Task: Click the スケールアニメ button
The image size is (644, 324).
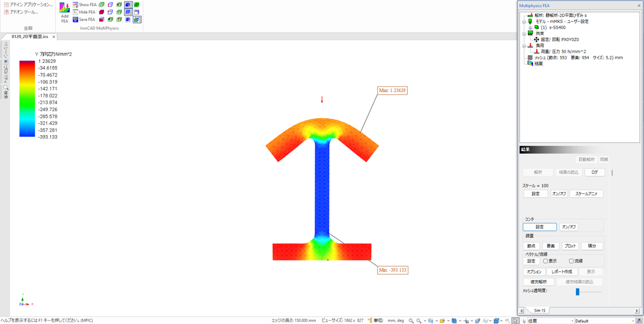Action: click(586, 194)
